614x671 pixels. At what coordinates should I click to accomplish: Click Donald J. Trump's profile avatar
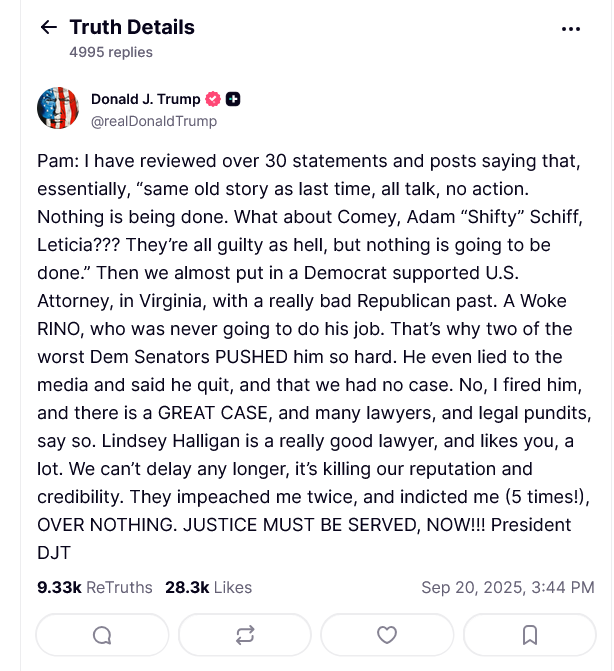(58, 108)
